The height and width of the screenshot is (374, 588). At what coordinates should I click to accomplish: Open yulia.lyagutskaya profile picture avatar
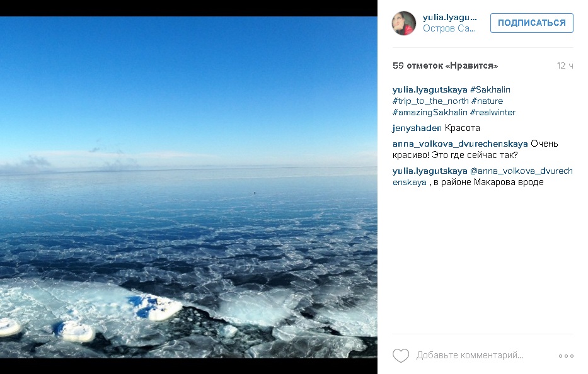[404, 23]
